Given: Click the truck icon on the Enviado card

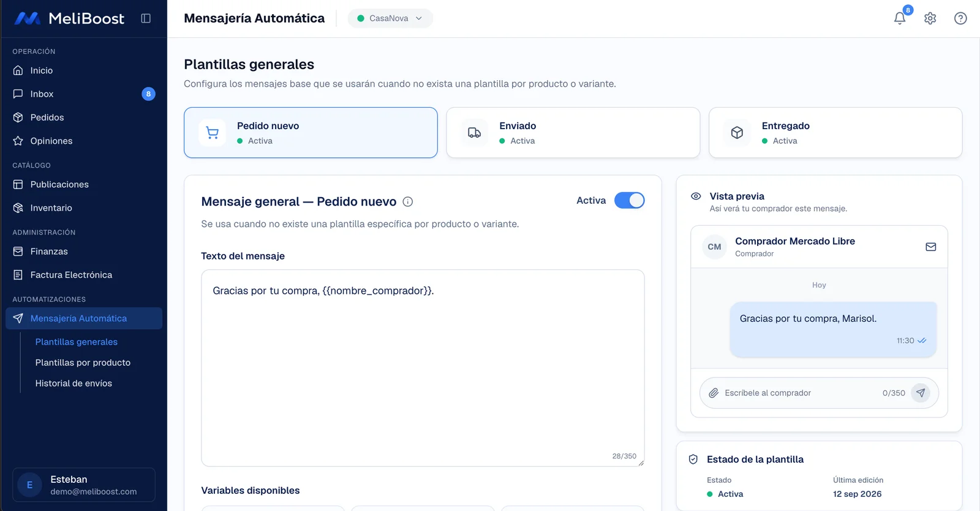Looking at the screenshot, I should click(475, 133).
